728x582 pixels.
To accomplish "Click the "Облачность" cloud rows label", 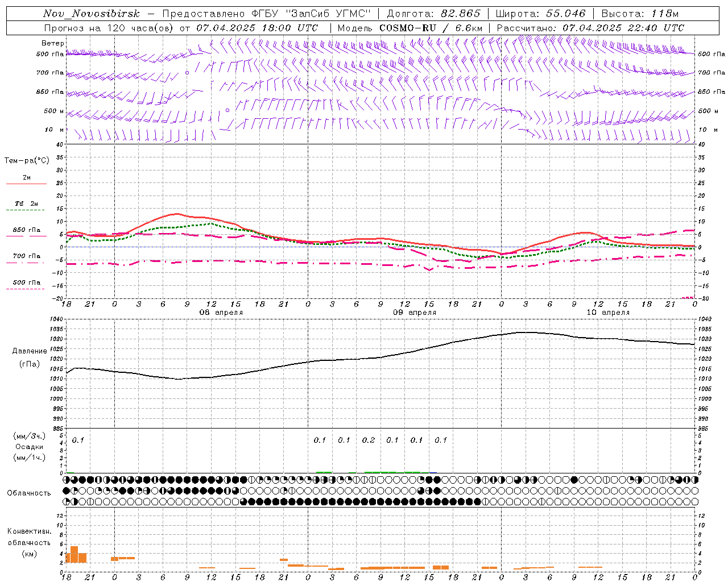I will click(x=29, y=493).
